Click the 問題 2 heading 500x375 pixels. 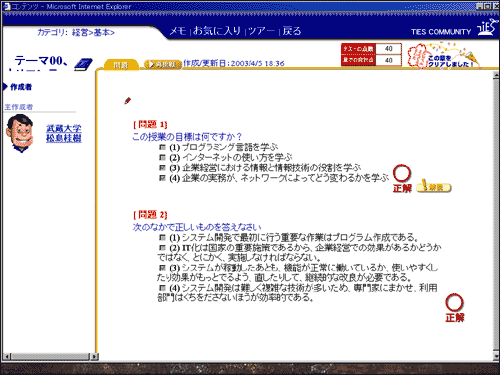[150, 215]
